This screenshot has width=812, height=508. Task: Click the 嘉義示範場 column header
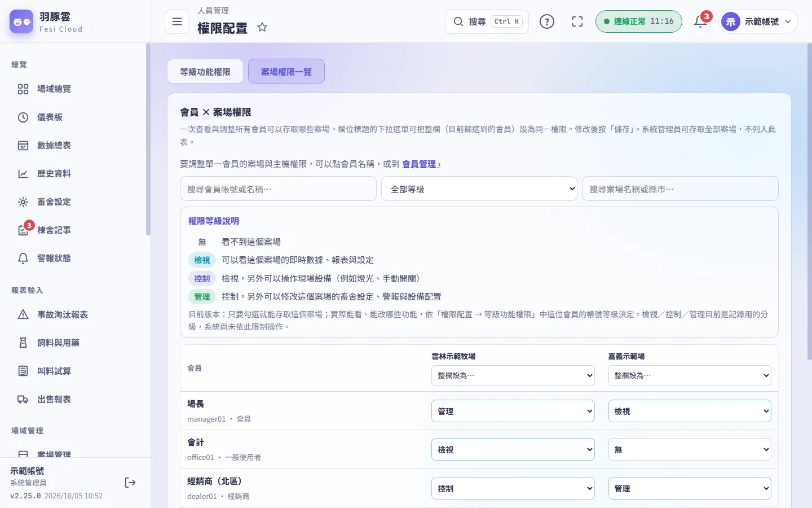click(x=626, y=356)
